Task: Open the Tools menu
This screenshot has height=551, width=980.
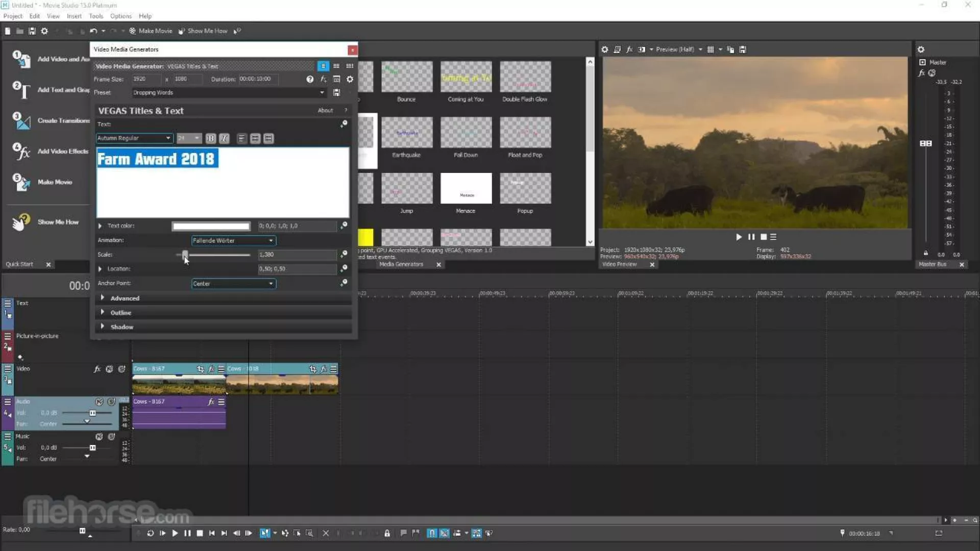Action: pyautogui.click(x=95, y=16)
